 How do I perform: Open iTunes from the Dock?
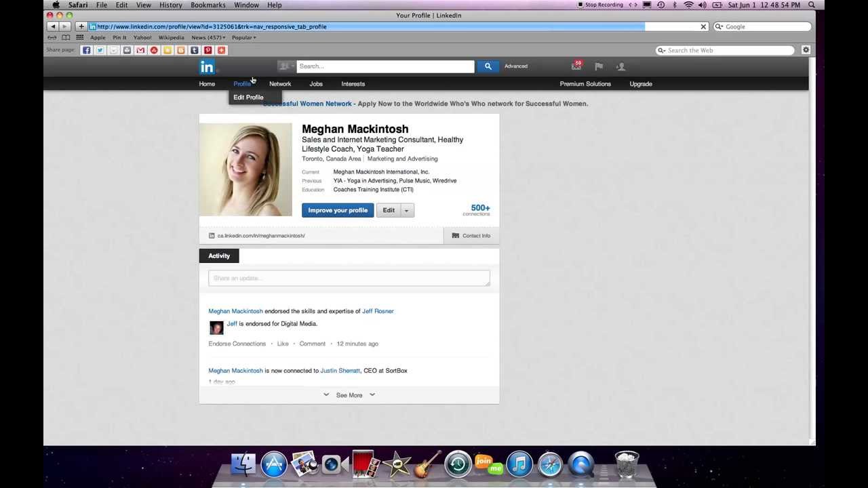[x=519, y=464]
